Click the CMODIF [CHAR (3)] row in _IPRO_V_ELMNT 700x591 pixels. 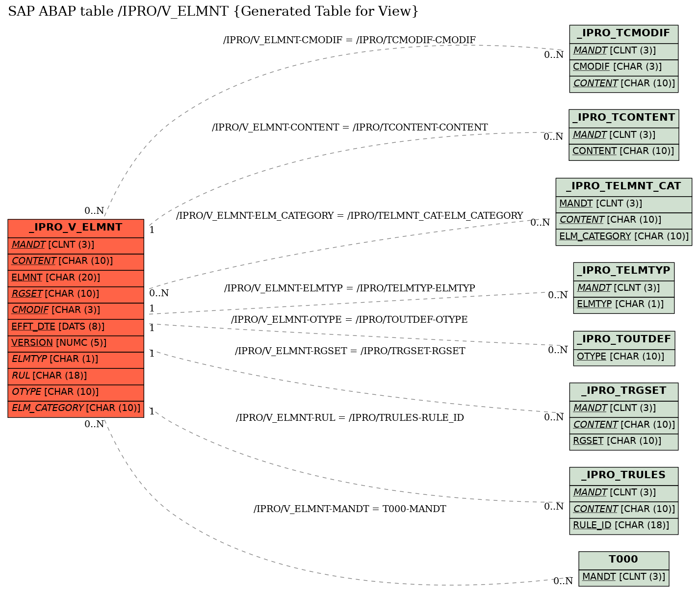pyautogui.click(x=76, y=310)
